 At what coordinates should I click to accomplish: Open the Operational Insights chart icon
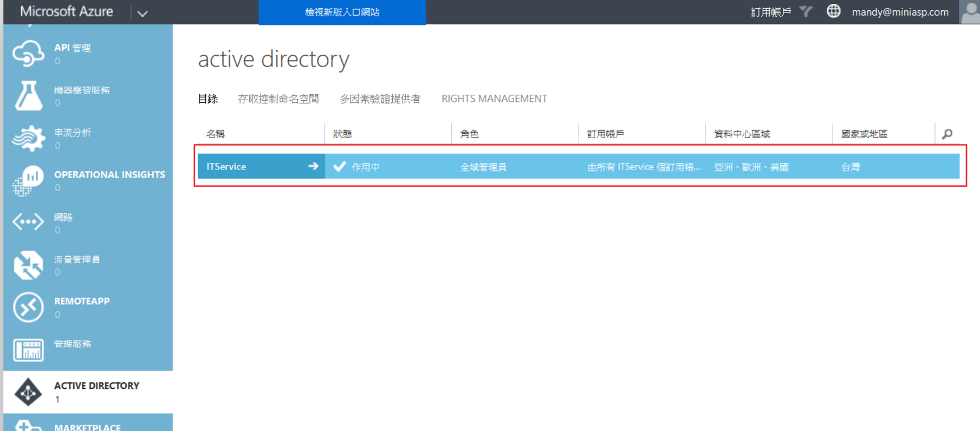point(28,180)
